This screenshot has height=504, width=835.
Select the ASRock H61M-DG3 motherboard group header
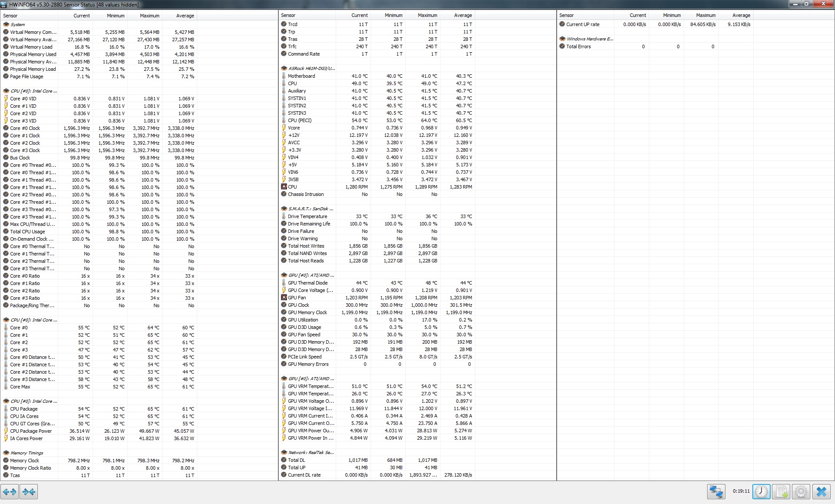point(311,69)
